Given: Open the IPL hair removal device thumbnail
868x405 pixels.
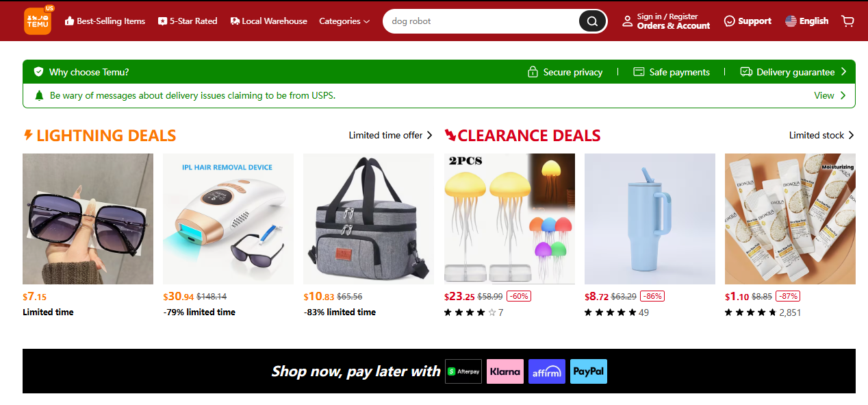Looking at the screenshot, I should 228,219.
